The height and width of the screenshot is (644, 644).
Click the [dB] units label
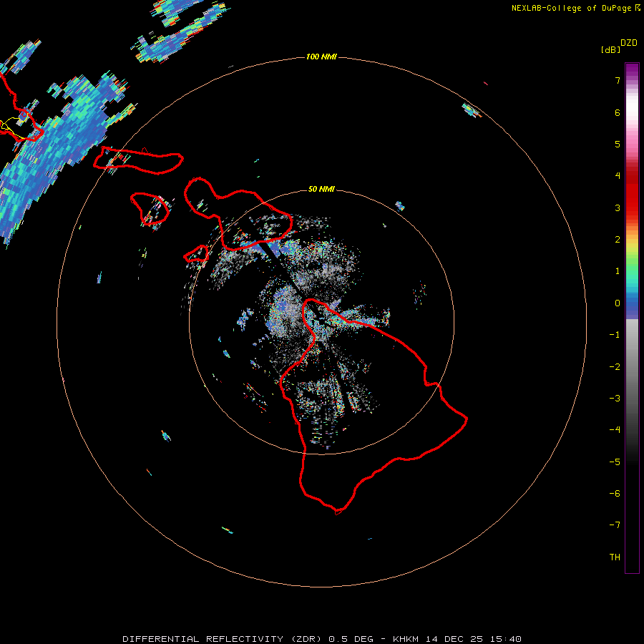[611, 50]
